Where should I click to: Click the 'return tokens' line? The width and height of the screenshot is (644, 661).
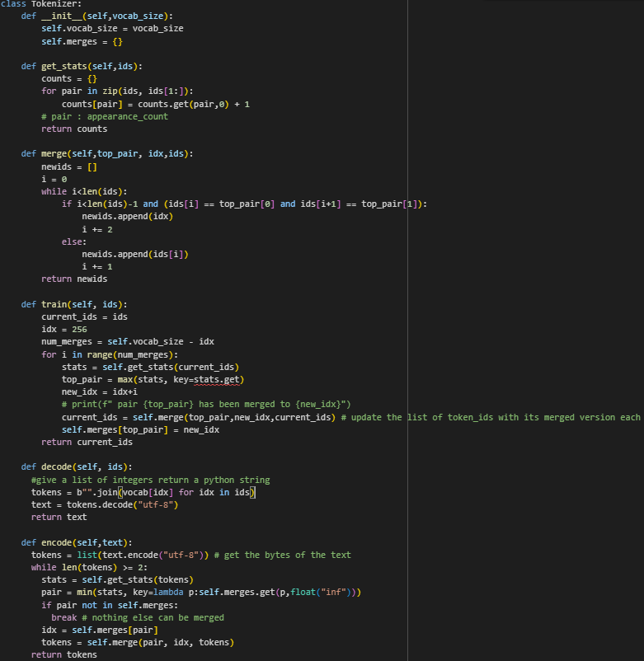click(x=64, y=654)
